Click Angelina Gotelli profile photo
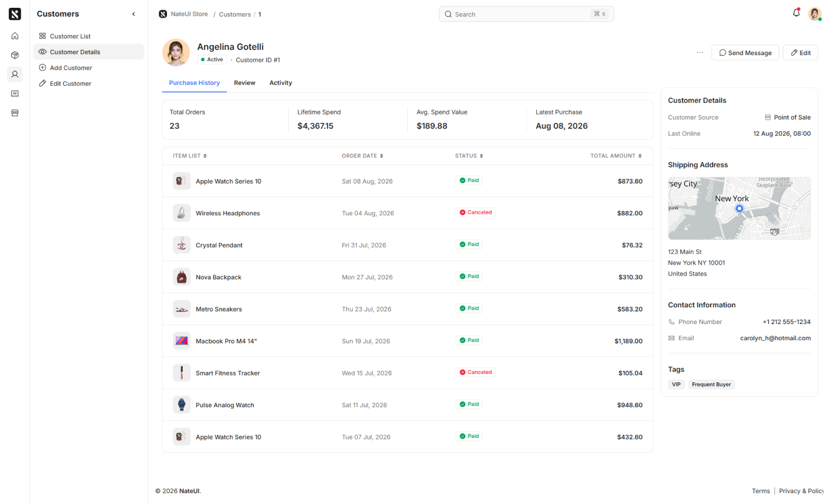The width and height of the screenshot is (824, 504). coord(176,53)
